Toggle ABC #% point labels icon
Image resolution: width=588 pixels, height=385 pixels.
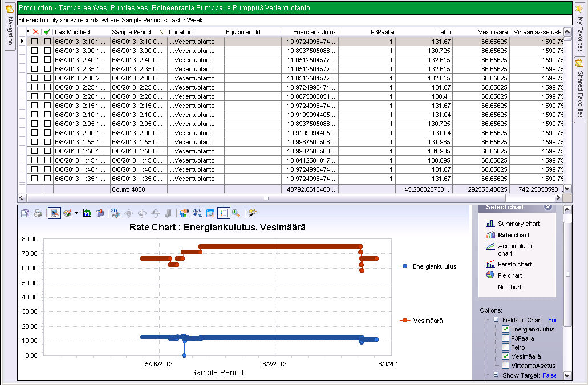(197, 213)
